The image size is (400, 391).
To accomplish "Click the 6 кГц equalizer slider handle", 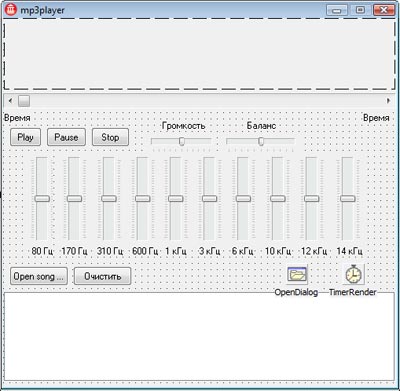I will pos(243,199).
